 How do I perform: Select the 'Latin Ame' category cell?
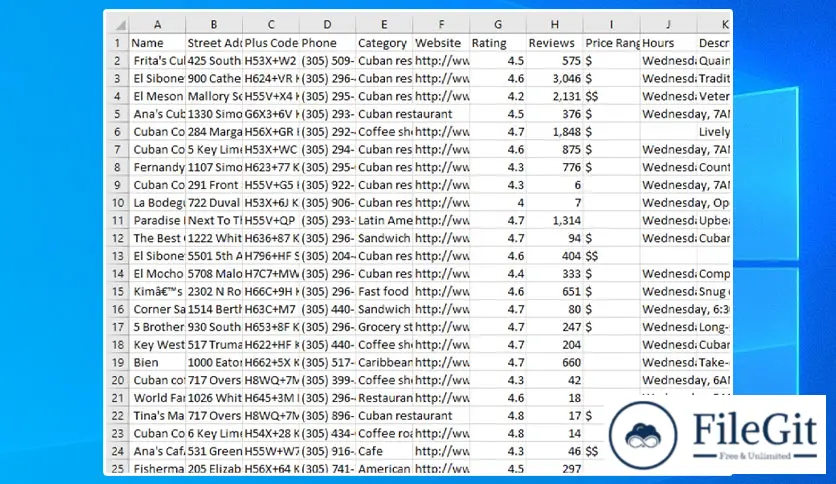click(x=384, y=221)
